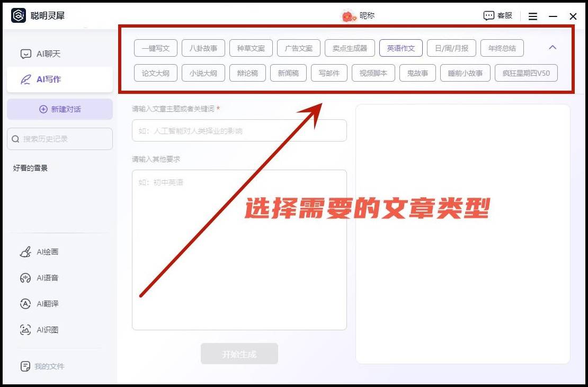Select the 广告文案 article type
This screenshot has height=387, width=588.
click(298, 48)
